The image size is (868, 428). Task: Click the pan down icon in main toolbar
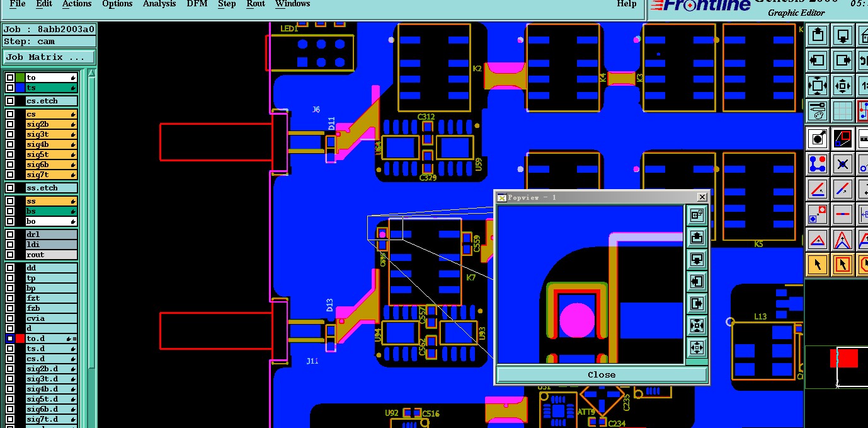click(843, 35)
